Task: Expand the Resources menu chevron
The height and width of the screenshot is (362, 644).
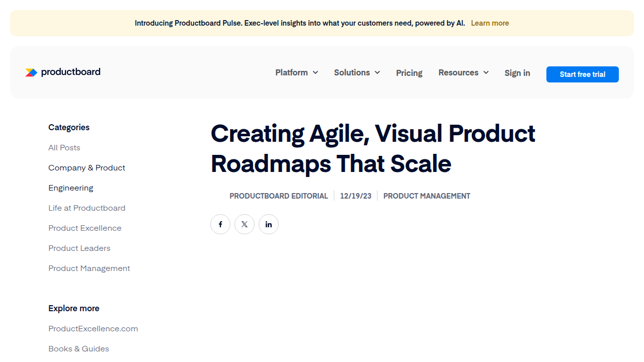Action: [x=486, y=72]
